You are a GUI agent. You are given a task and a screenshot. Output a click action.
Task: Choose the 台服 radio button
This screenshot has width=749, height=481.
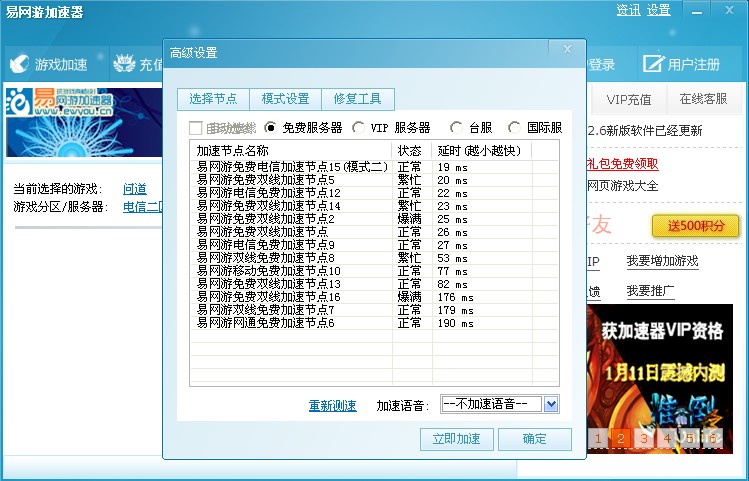(x=457, y=128)
